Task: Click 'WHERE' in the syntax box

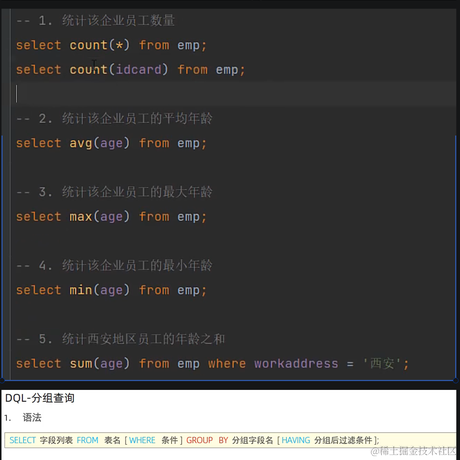Action: click(x=142, y=440)
